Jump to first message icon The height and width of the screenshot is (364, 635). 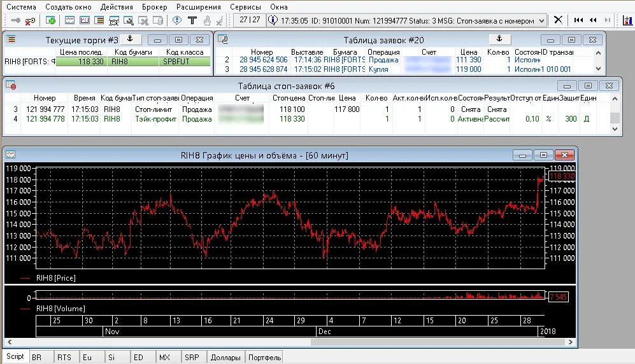[x=579, y=20]
